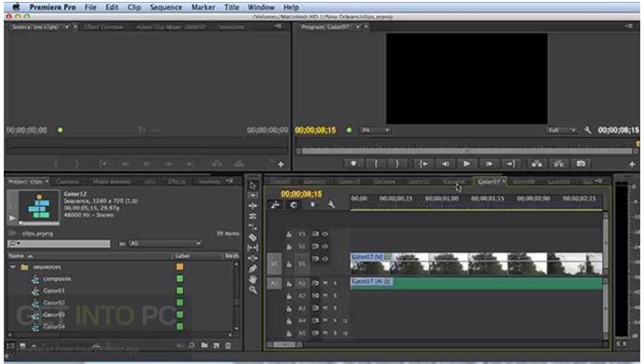Open the Marker menu

pyautogui.click(x=203, y=7)
